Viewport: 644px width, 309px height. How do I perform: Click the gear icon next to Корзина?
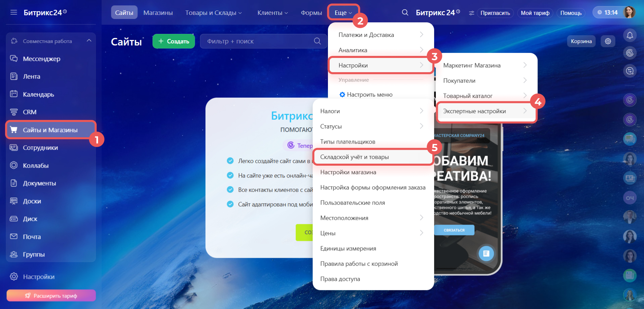click(x=608, y=41)
